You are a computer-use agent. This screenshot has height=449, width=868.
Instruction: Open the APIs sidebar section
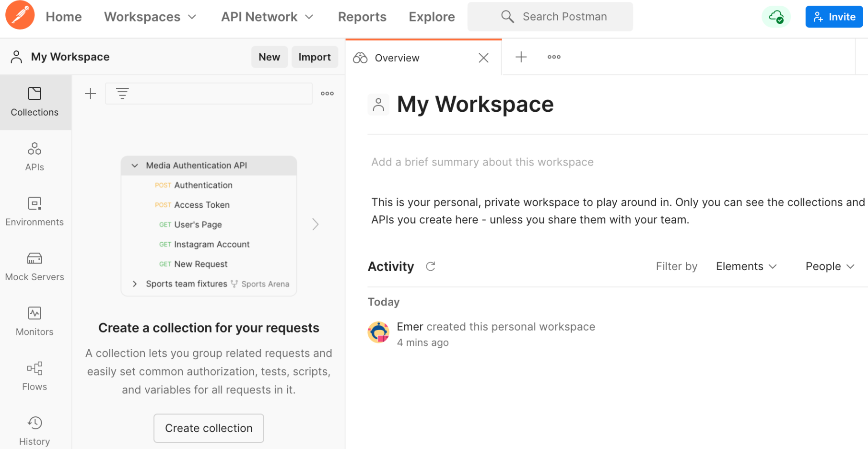point(35,157)
